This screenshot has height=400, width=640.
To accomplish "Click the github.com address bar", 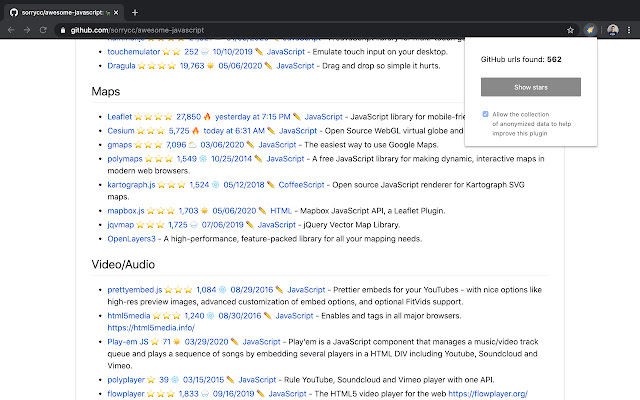I will [x=300, y=31].
